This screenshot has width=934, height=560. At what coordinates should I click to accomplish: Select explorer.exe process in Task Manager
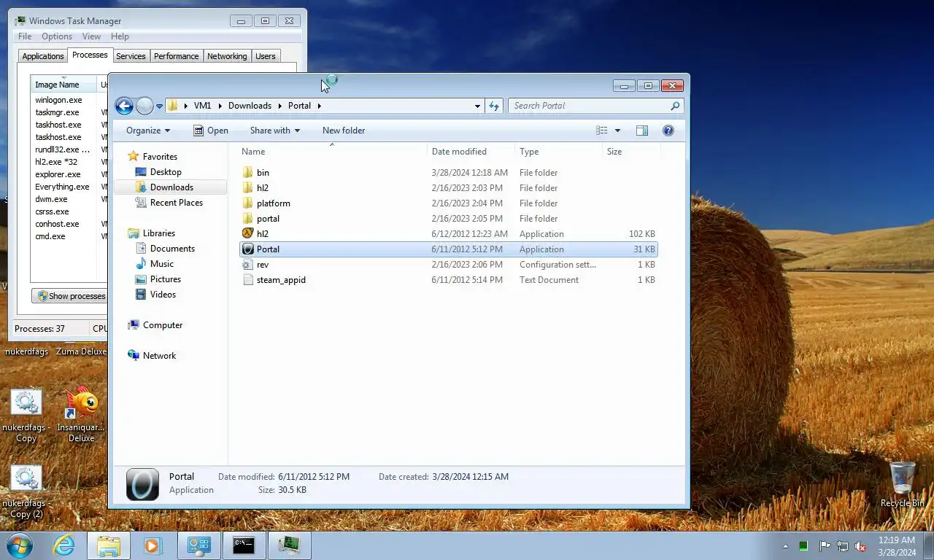tap(69, 174)
